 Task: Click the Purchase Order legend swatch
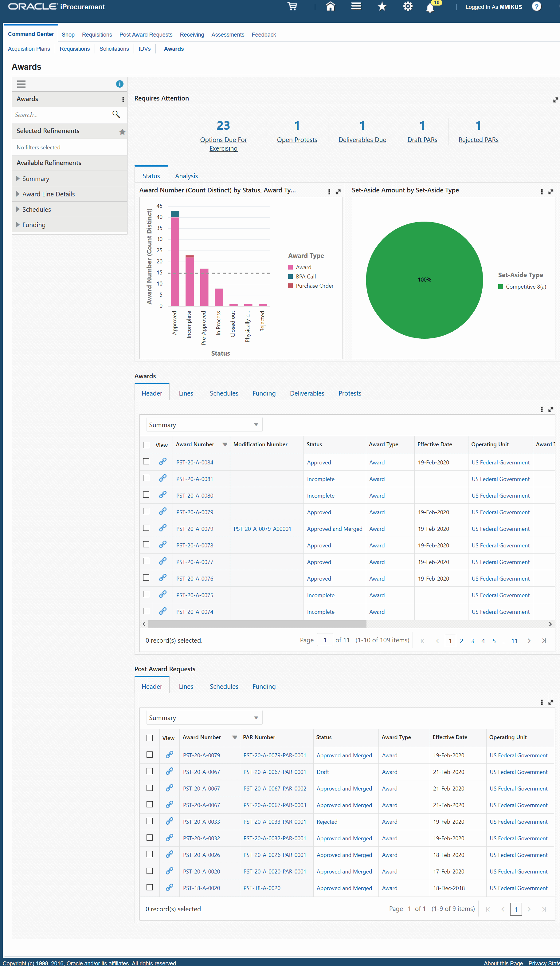pyautogui.click(x=290, y=286)
